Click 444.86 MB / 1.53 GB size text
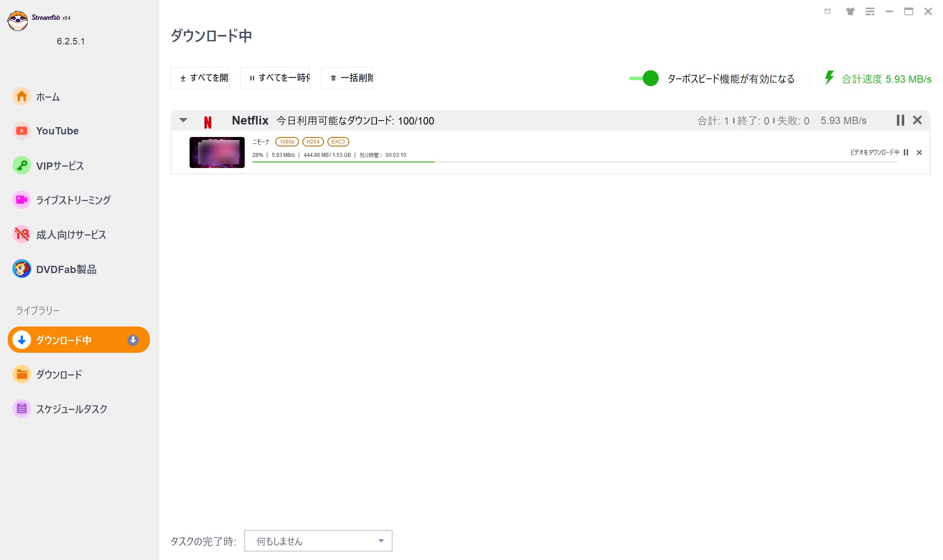The width and height of the screenshot is (943, 560). [327, 155]
